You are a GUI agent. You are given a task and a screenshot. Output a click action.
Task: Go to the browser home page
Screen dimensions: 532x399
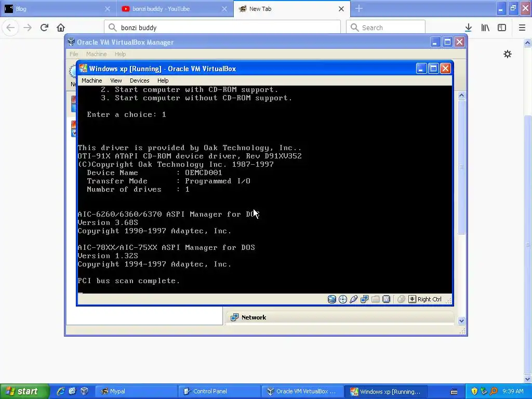click(61, 28)
